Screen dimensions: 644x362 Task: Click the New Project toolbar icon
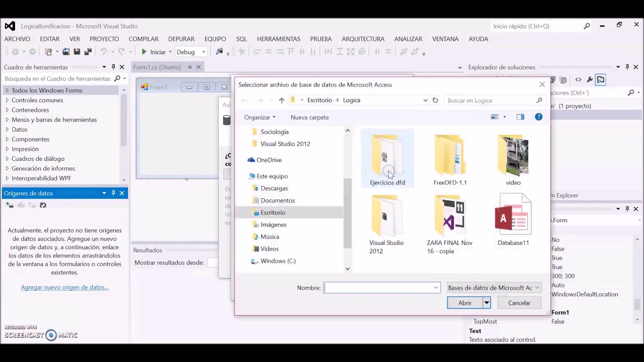tap(49, 52)
